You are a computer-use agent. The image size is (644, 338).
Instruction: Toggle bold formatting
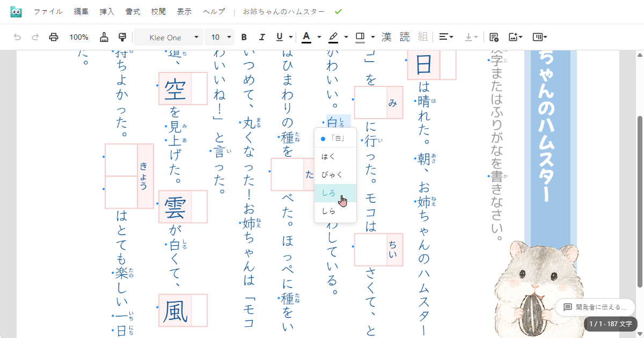pos(244,37)
